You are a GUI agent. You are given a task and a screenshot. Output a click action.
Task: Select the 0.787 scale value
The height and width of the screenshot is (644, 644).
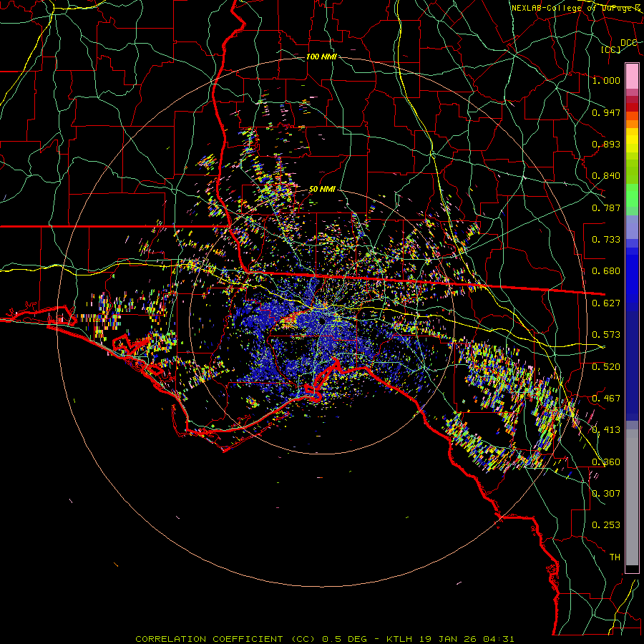(x=606, y=208)
